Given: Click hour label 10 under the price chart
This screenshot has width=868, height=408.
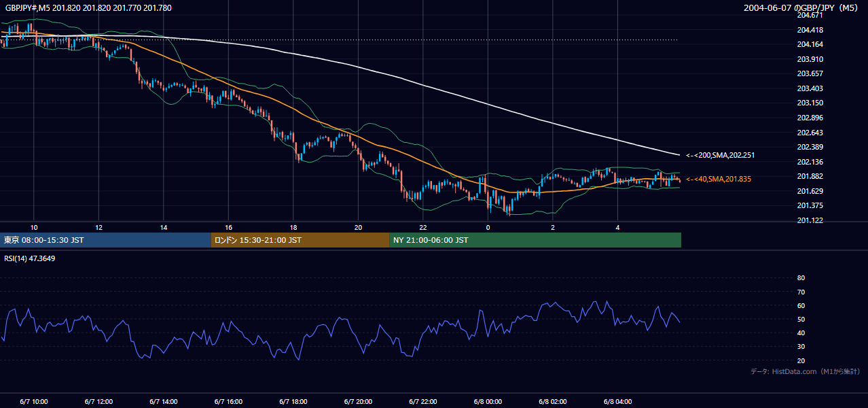Looking at the screenshot, I should pyautogui.click(x=34, y=227).
